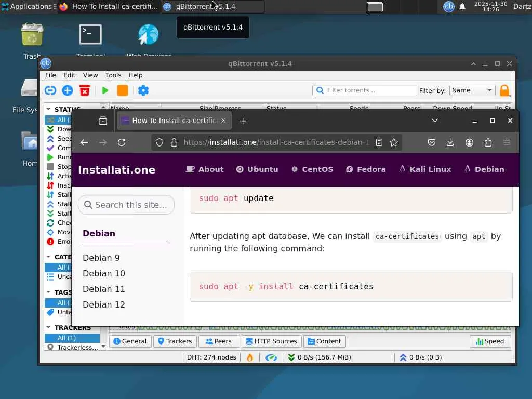The width and height of the screenshot is (532, 399).
Task: Click the add torrent file plus icon
Action: 68,90
